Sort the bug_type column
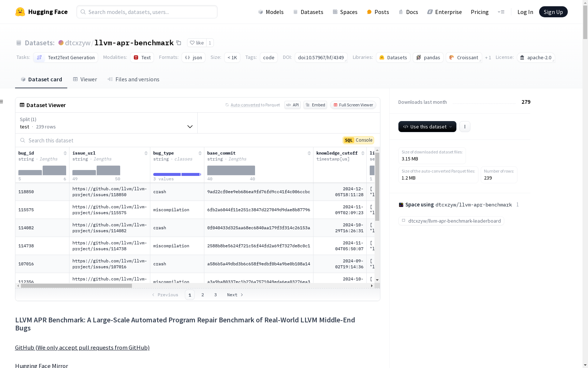 200,153
